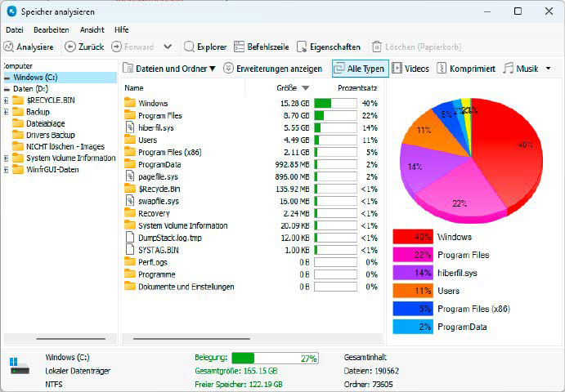
Task: Click the file list horizontal scrollbar
Action: coord(191,339)
